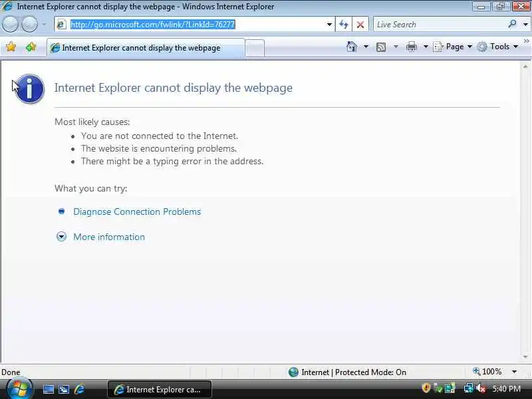The width and height of the screenshot is (532, 399).
Task: Expand the zoom level dropdown arrow
Action: tap(514, 372)
